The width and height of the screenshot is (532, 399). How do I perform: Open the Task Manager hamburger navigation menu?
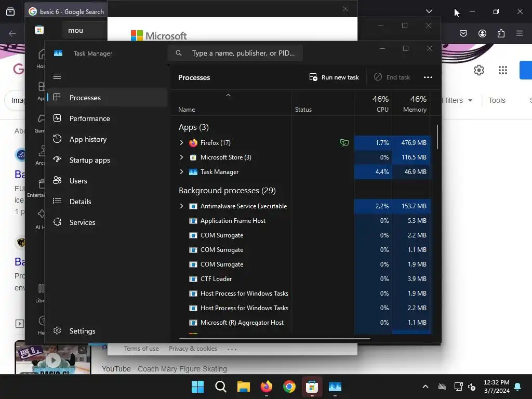pos(57,76)
